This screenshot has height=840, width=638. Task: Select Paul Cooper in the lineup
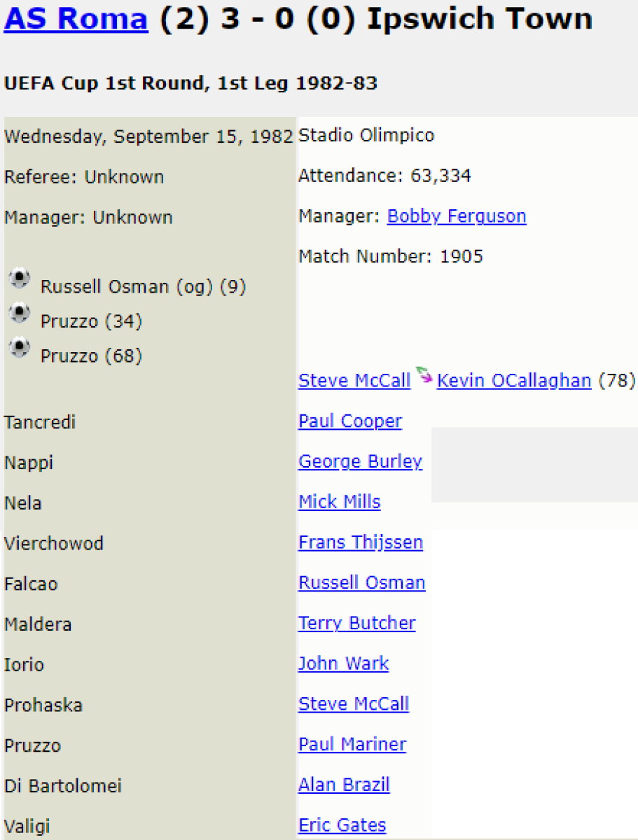coord(350,421)
